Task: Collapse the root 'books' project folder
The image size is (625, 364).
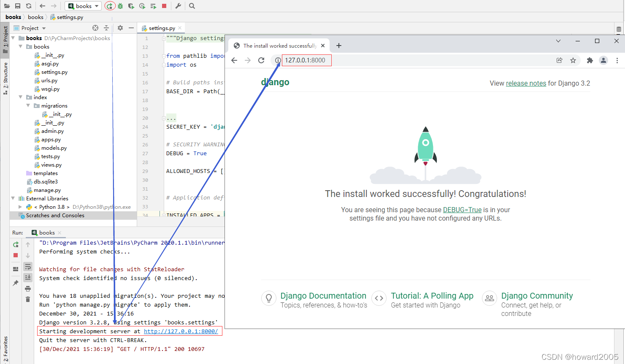Action: tap(13, 38)
